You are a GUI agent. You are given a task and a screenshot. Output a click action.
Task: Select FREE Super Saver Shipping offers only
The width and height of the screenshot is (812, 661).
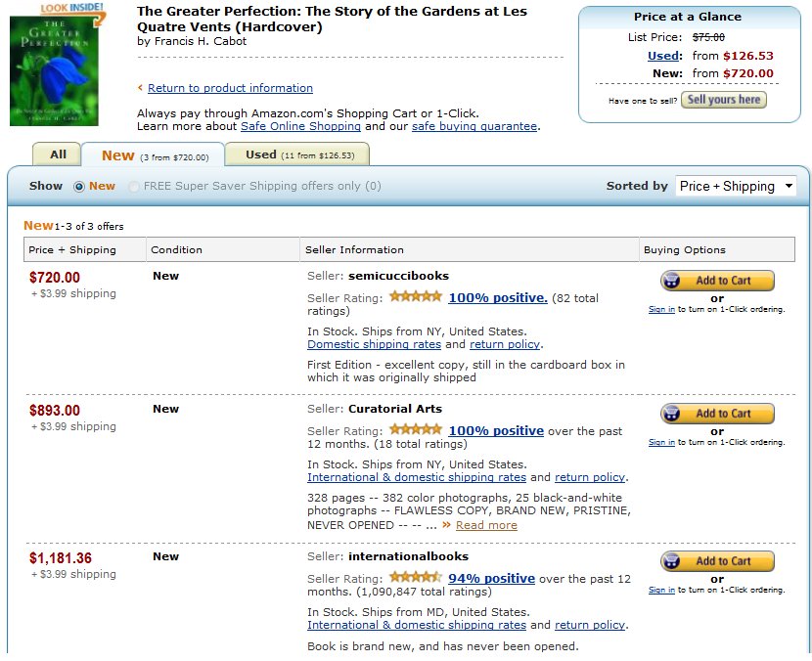(x=134, y=186)
